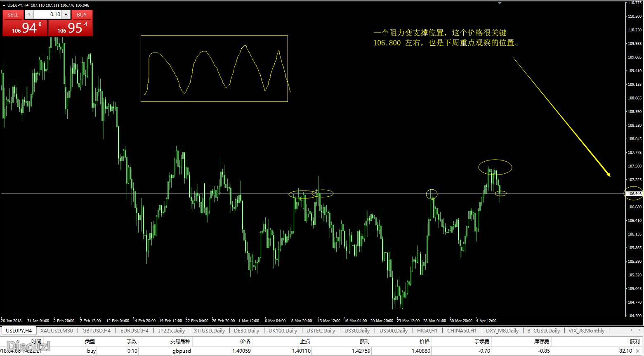Select the profit 82.10 cell

625,351
